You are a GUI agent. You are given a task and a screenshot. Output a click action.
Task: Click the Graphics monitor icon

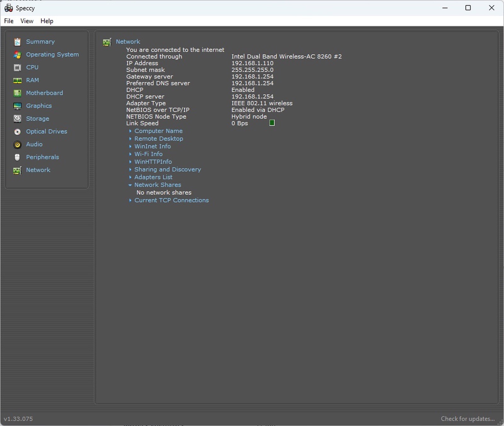coord(17,106)
